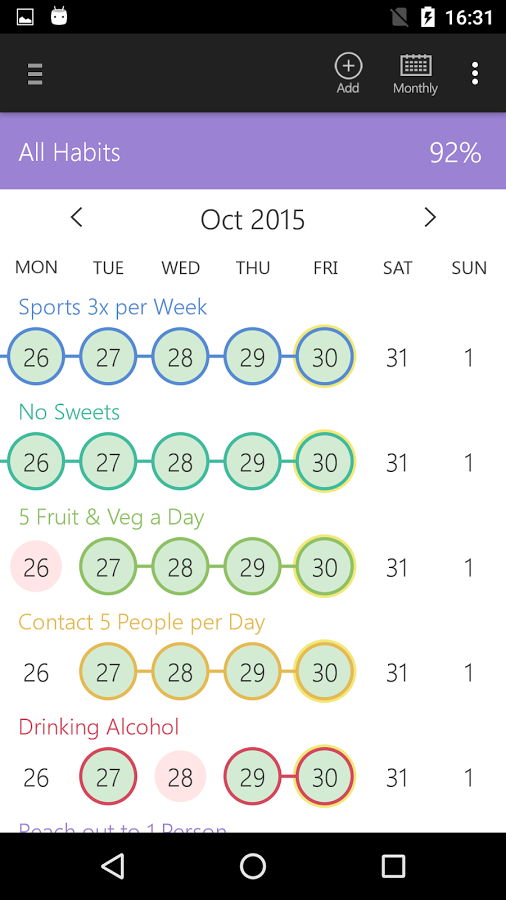
Task: Open the hamburger navigation menu
Action: (35, 74)
